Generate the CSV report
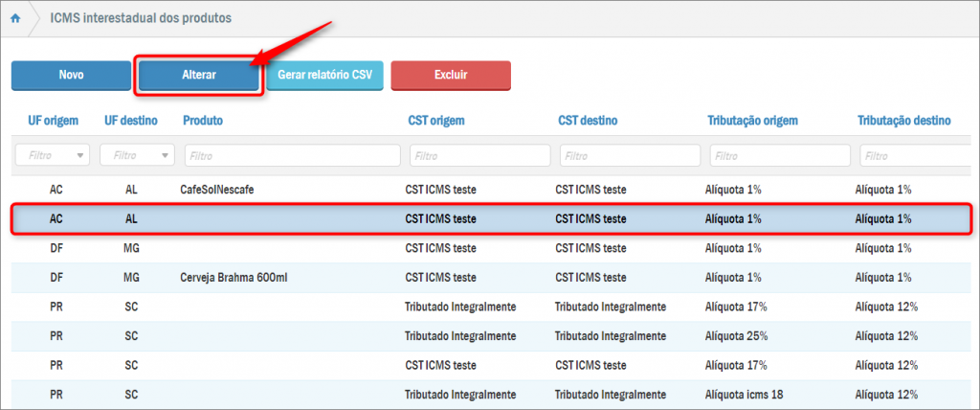The width and height of the screenshot is (980, 410). 324,75
